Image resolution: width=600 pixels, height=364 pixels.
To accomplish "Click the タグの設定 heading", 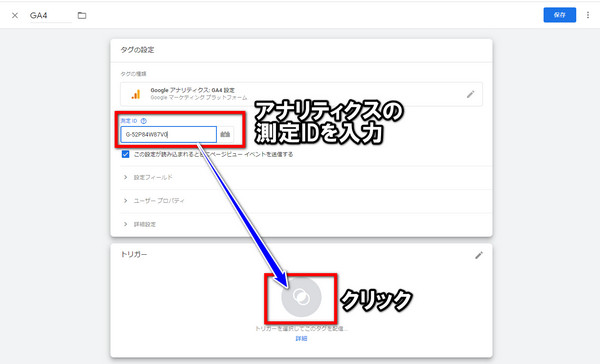I will pos(137,50).
